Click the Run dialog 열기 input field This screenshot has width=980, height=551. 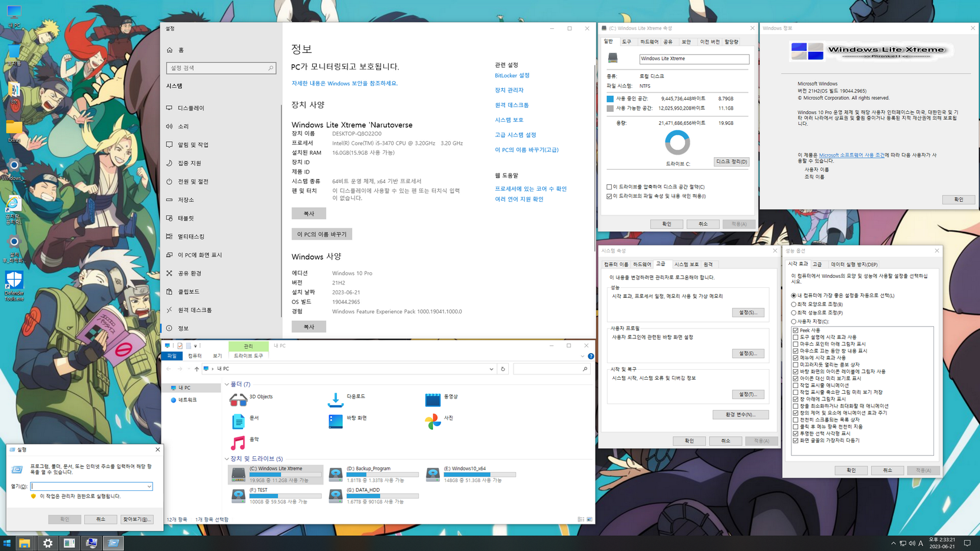coord(91,486)
